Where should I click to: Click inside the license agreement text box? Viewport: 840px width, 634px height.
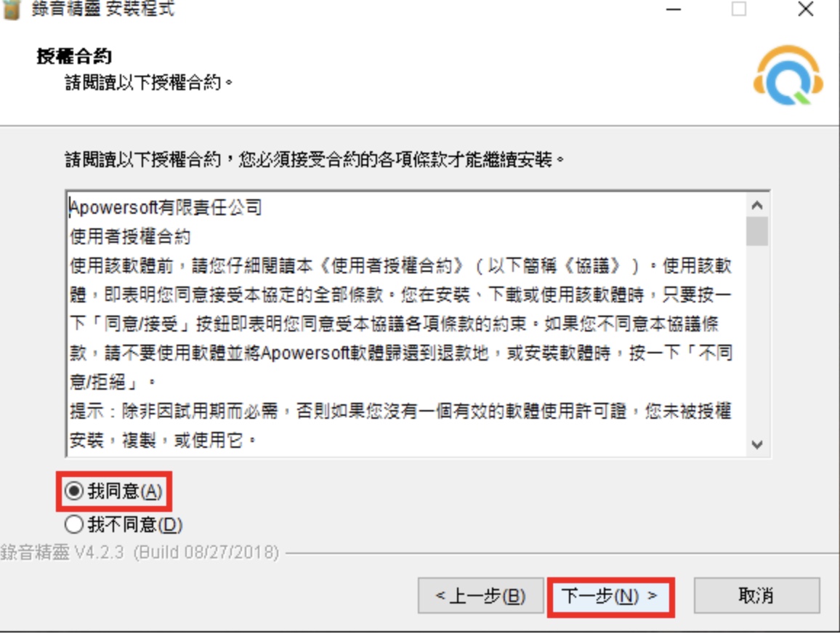pyautogui.click(x=407, y=324)
